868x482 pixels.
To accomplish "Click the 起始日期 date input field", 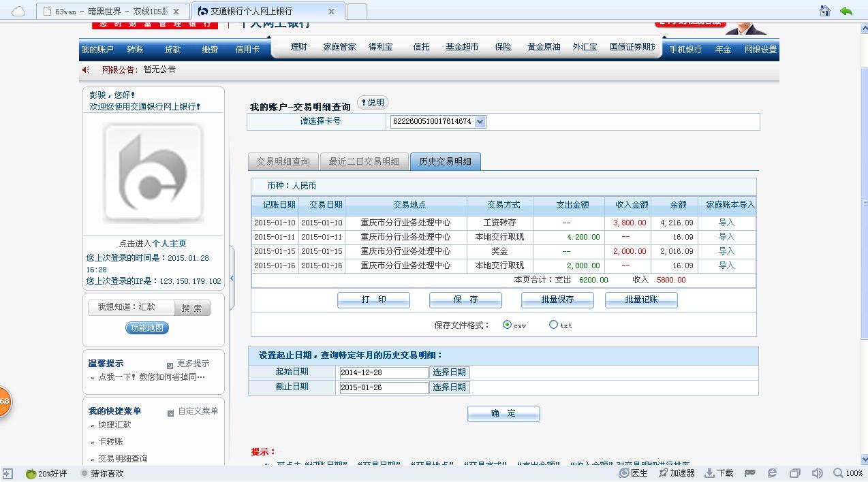I will pyautogui.click(x=384, y=372).
